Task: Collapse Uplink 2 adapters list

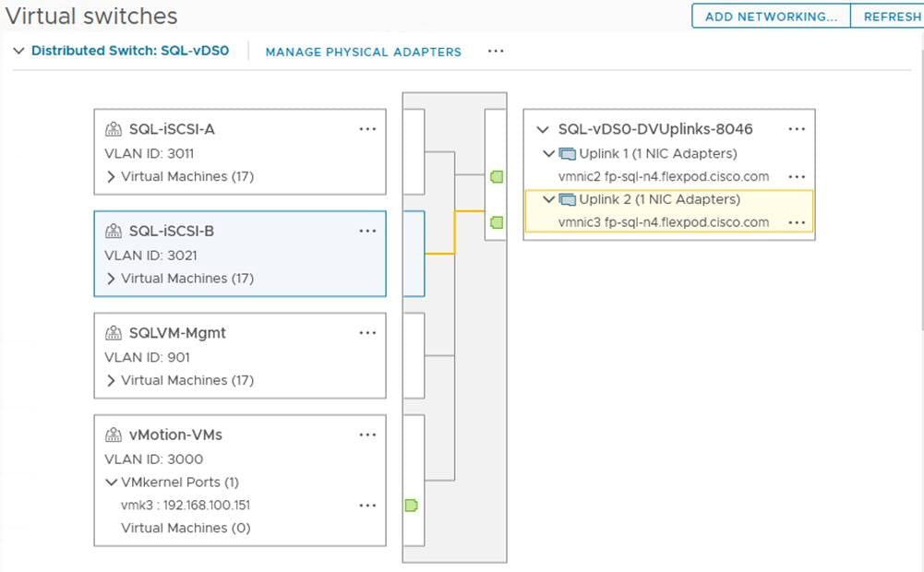Action: [548, 199]
